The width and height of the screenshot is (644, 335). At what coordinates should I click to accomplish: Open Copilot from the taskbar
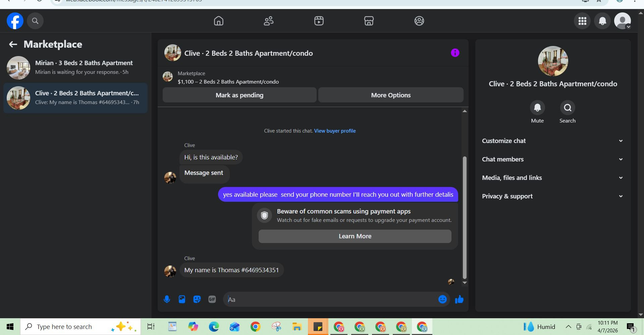(193, 327)
